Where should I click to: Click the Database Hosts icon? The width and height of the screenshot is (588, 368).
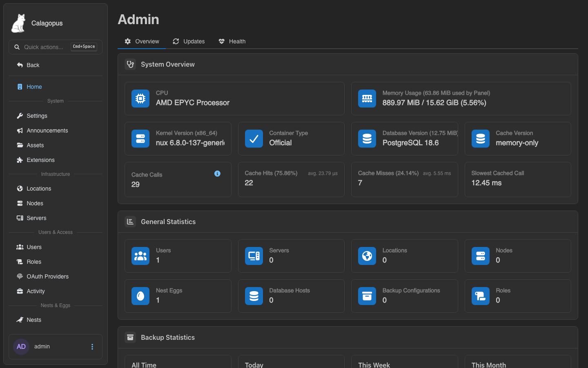tap(254, 296)
